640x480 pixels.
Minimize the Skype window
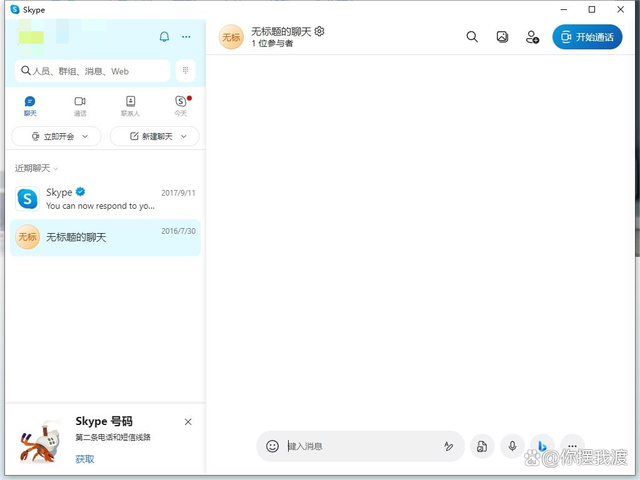pyautogui.click(x=564, y=9)
